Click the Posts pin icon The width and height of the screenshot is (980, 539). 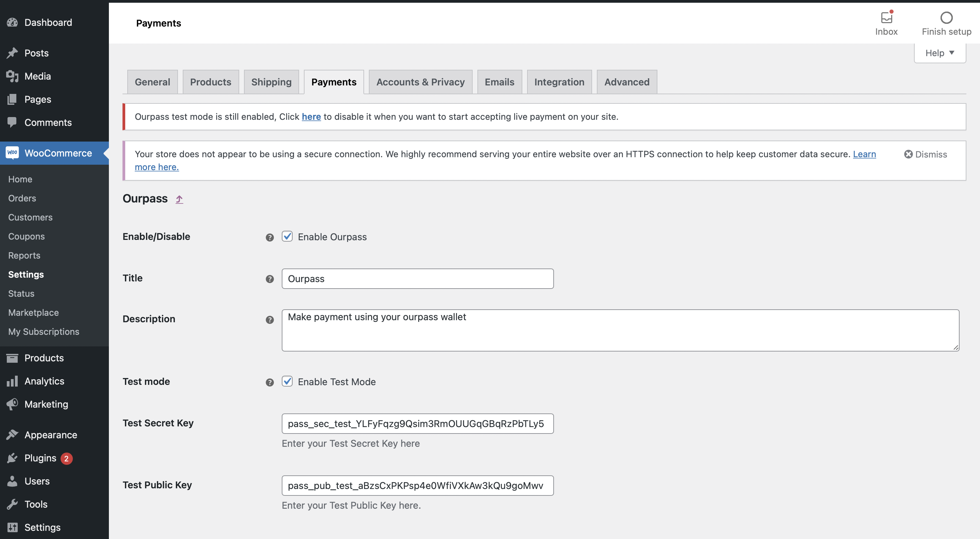coord(12,53)
